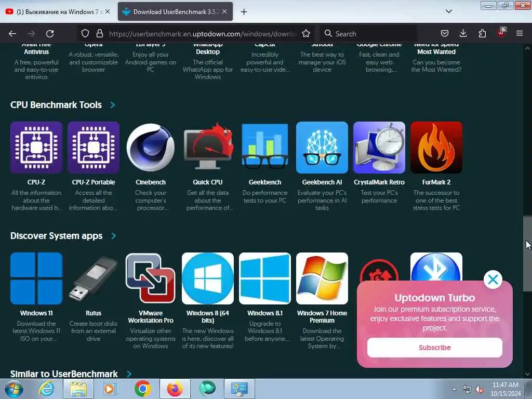Switch to the YouTube Выживание на Windows 7 tab
Viewport: 532px width, 399px height.
58,11
